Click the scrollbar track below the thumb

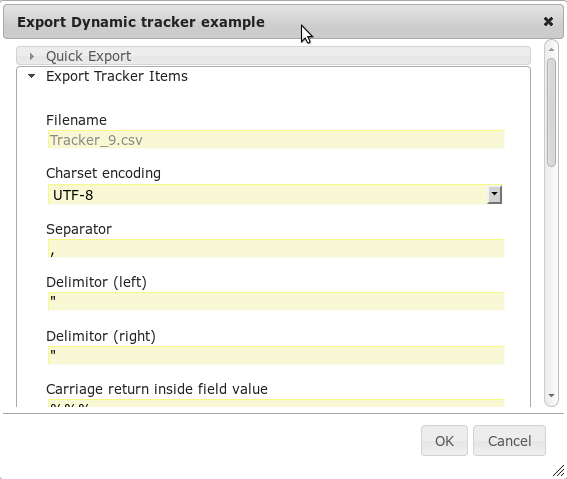[x=551, y=278]
